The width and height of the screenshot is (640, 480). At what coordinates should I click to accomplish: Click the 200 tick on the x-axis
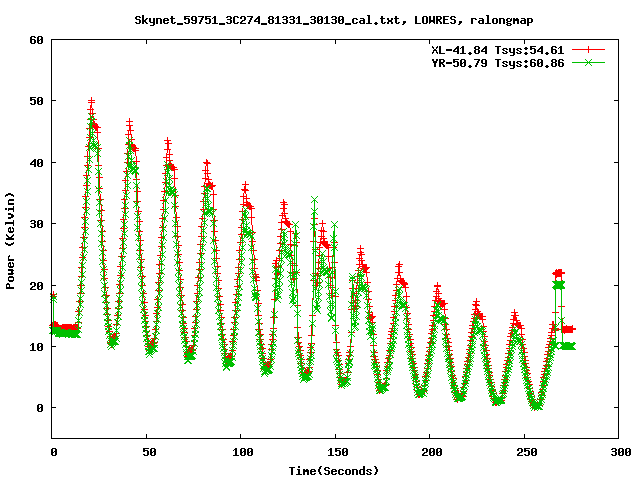[429, 452]
